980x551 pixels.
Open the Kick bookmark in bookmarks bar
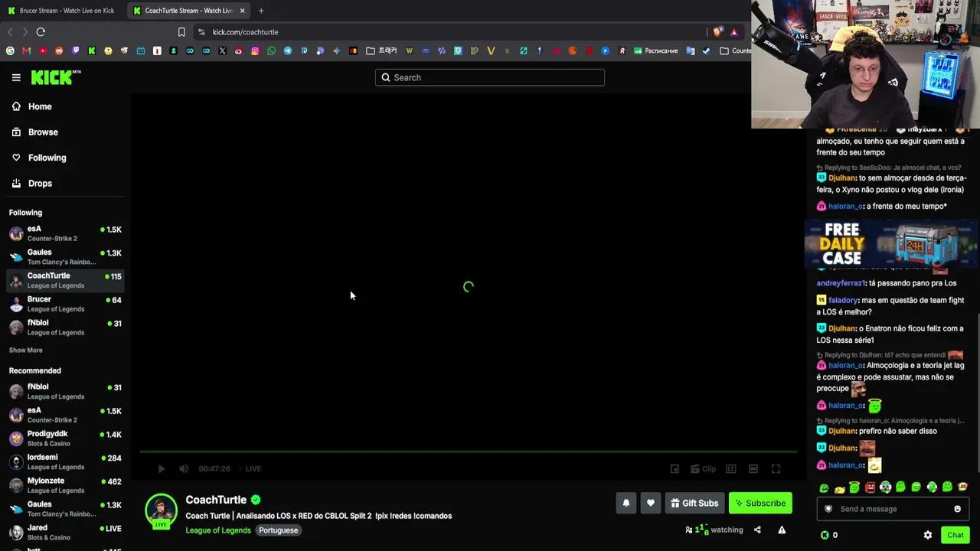(x=92, y=51)
